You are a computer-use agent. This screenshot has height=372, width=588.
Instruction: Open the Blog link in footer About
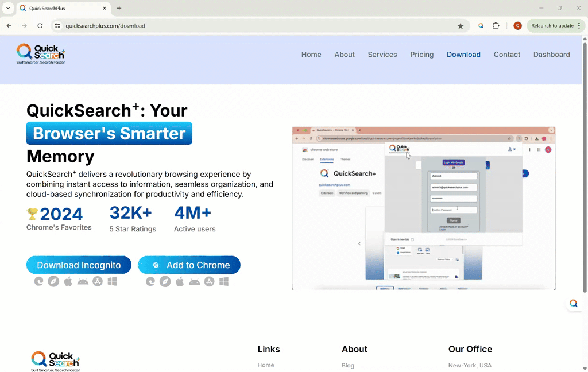[347, 365]
